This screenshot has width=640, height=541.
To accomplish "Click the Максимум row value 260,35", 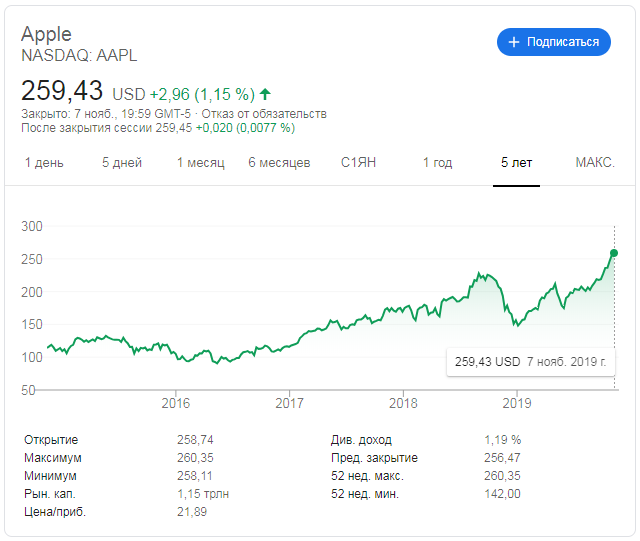I will (x=195, y=458).
